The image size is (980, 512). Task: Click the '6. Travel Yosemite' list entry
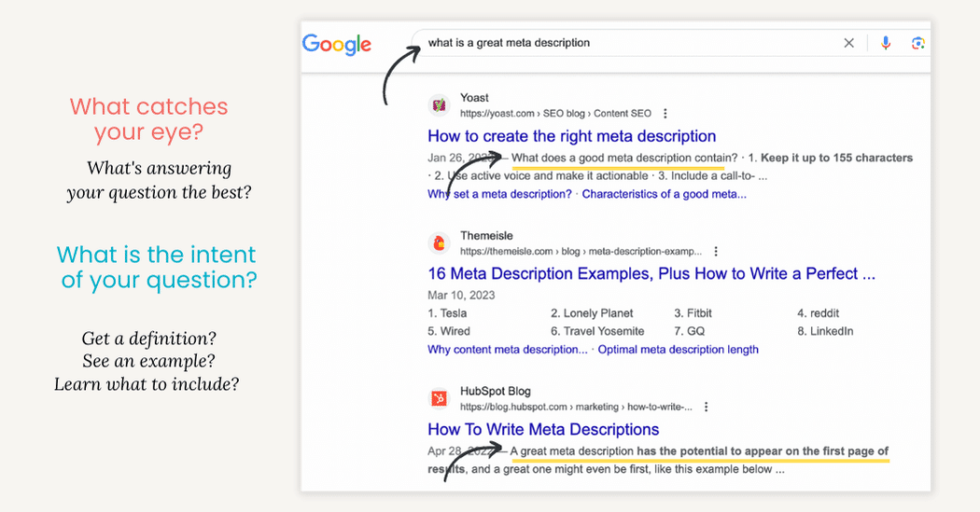point(597,332)
